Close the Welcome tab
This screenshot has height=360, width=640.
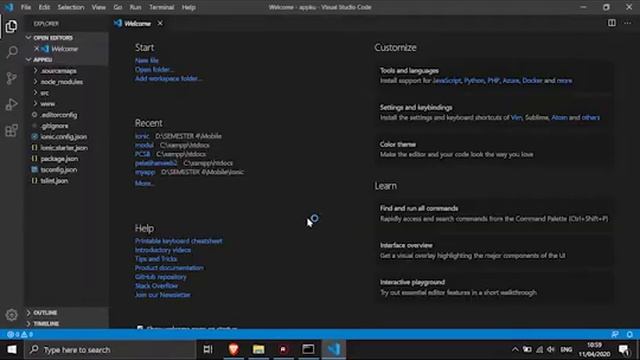(160, 23)
